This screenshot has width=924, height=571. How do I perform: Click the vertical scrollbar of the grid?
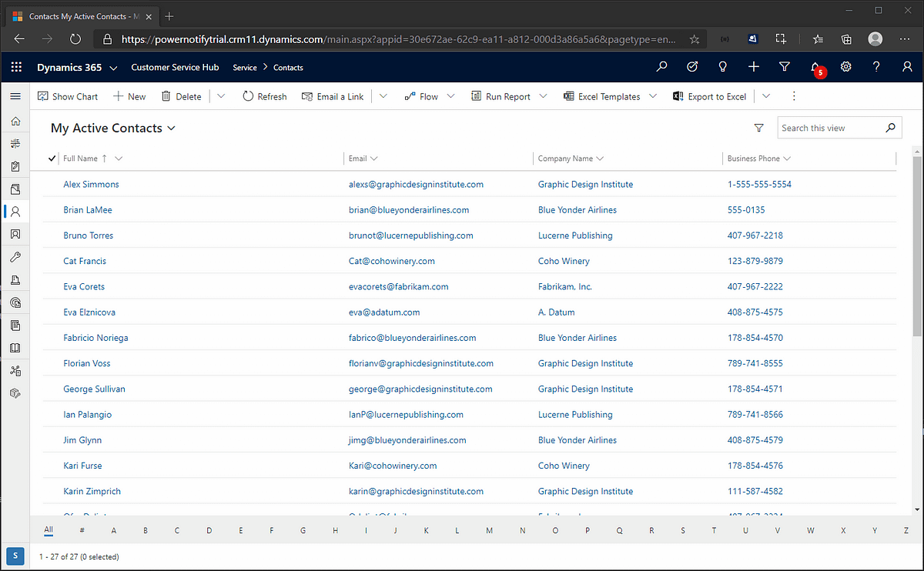pos(917,246)
